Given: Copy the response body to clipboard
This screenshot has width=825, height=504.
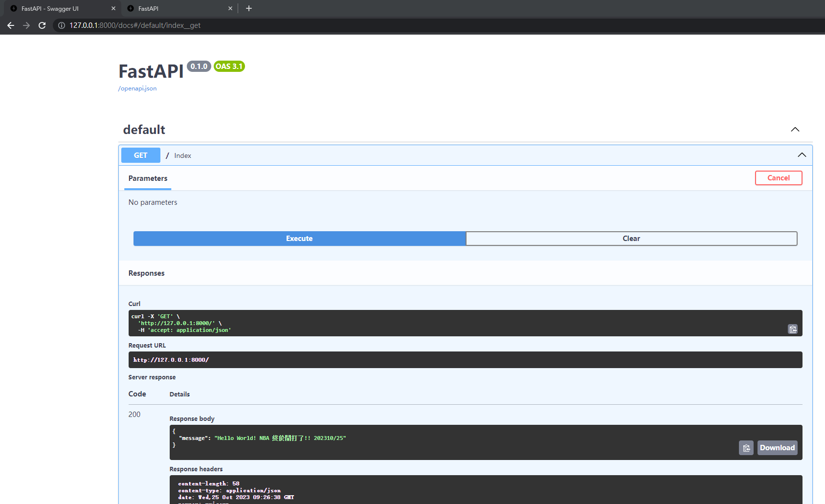Looking at the screenshot, I should point(746,448).
